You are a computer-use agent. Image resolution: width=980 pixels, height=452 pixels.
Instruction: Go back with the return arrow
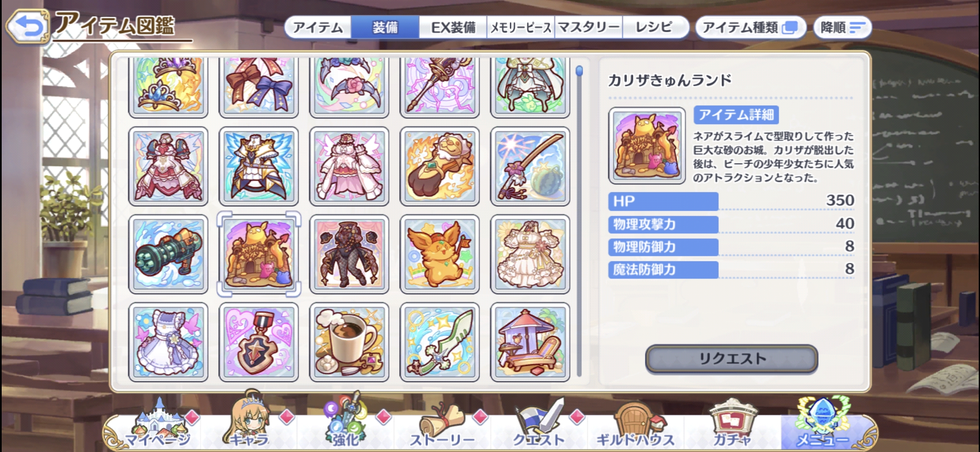(x=27, y=26)
